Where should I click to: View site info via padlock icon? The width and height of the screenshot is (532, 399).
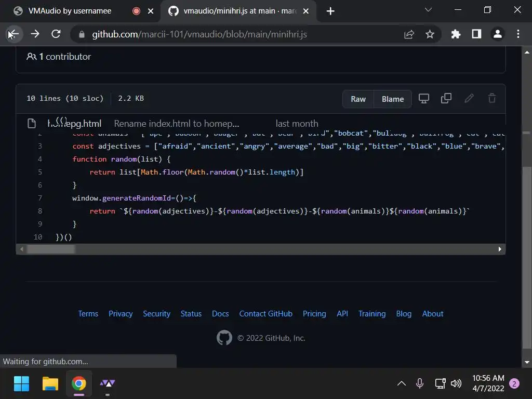[x=82, y=34]
